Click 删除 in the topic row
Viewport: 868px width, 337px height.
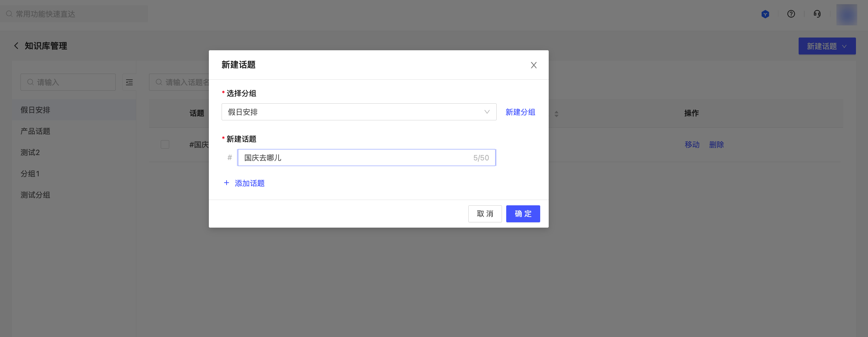click(716, 144)
